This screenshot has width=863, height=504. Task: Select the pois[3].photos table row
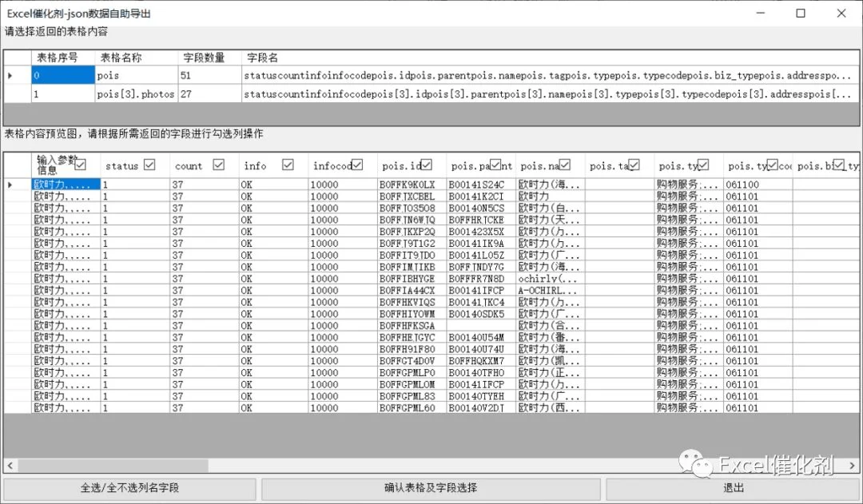pos(431,94)
